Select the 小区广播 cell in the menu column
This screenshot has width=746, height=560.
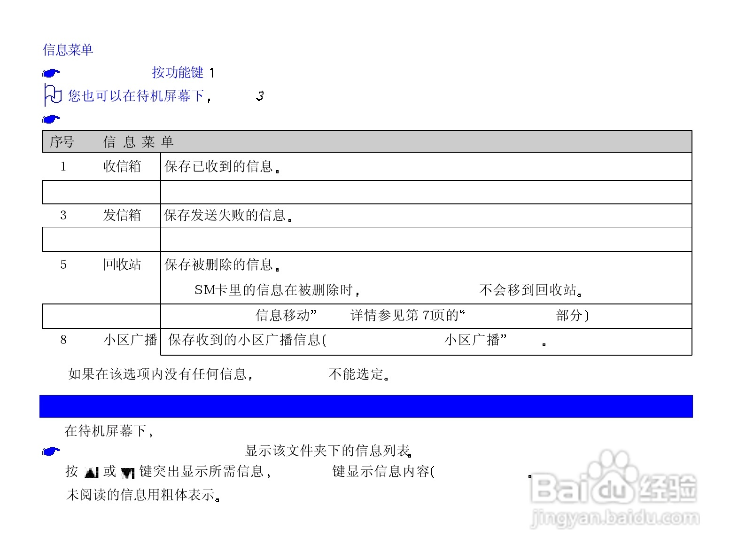click(131, 340)
